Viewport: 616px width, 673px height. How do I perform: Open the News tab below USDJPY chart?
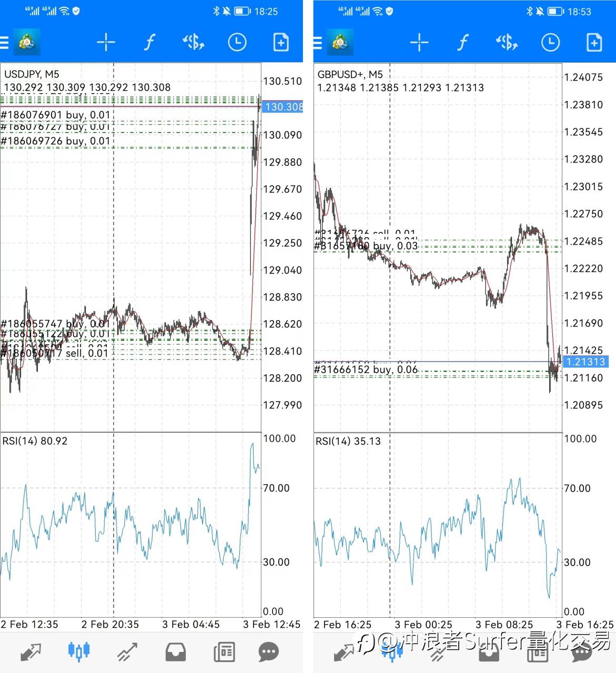(x=224, y=652)
